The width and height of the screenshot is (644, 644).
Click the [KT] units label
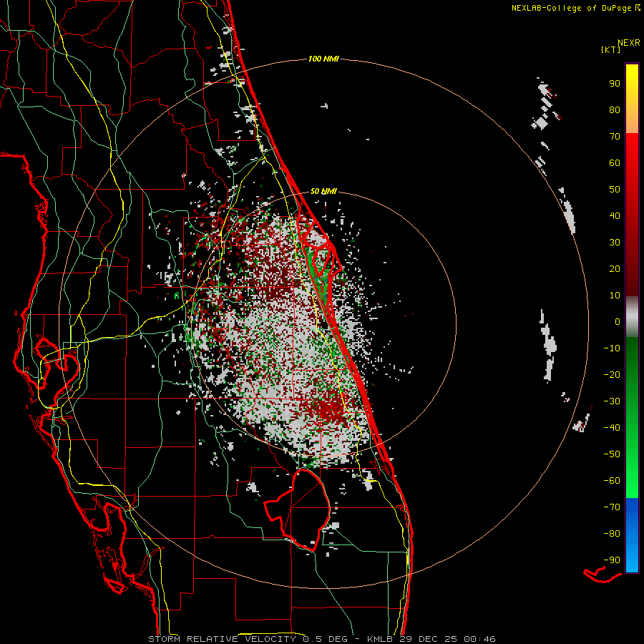pos(610,49)
